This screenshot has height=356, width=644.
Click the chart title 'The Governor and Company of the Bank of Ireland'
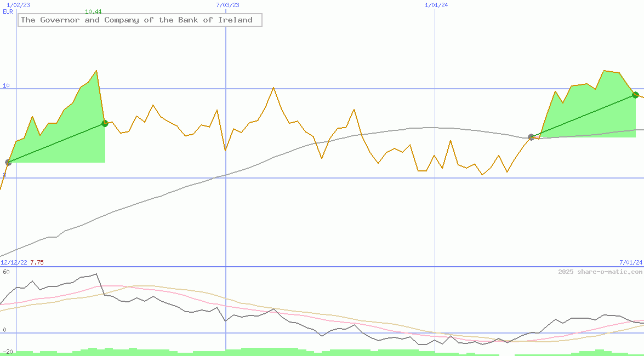pyautogui.click(x=136, y=20)
